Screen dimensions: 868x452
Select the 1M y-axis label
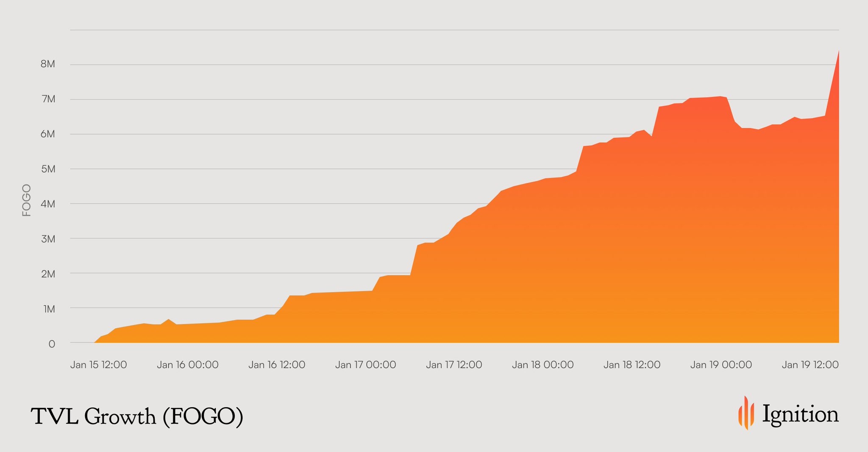point(49,309)
